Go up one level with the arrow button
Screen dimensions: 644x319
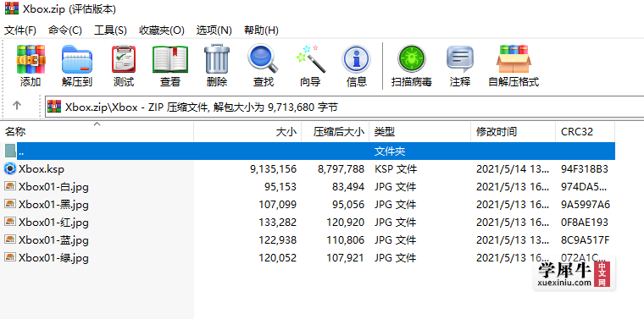(x=16, y=106)
